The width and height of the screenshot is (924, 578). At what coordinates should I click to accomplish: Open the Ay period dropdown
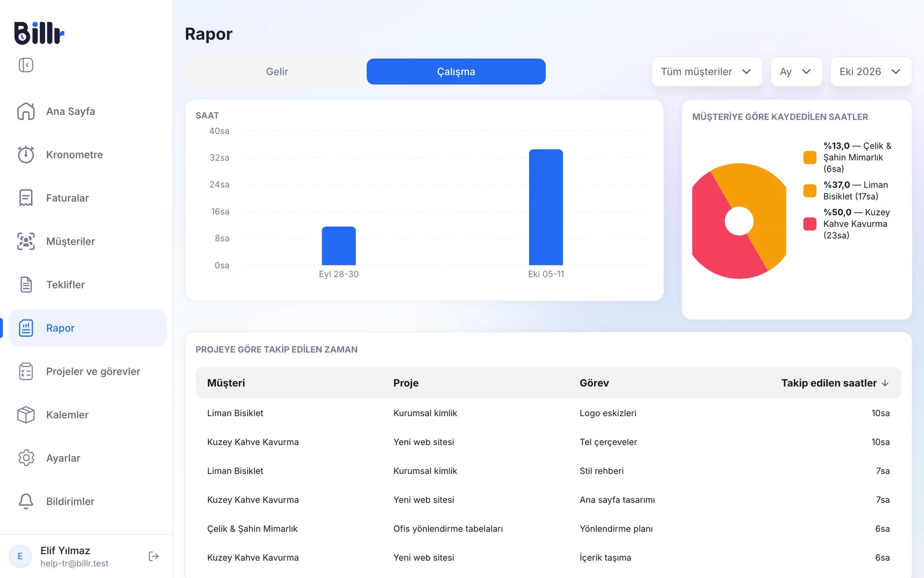796,72
